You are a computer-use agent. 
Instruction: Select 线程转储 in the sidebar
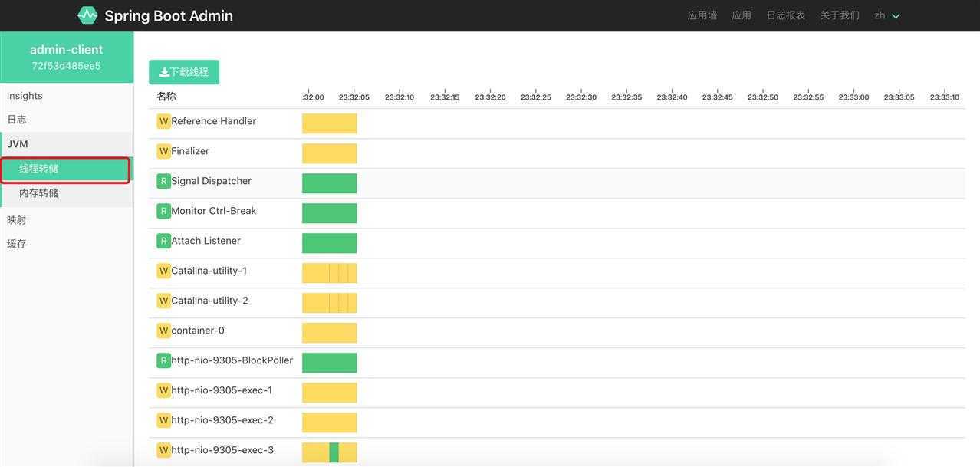click(65, 169)
